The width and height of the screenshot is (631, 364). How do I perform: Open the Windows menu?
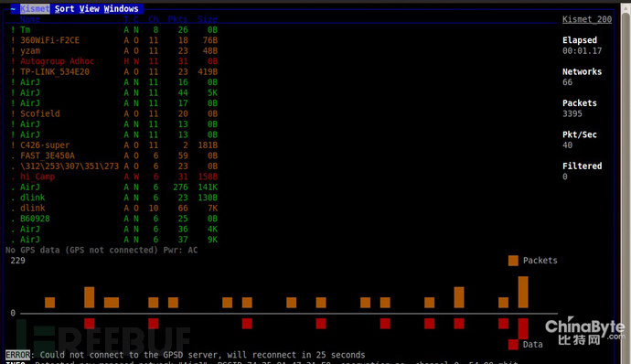click(121, 8)
